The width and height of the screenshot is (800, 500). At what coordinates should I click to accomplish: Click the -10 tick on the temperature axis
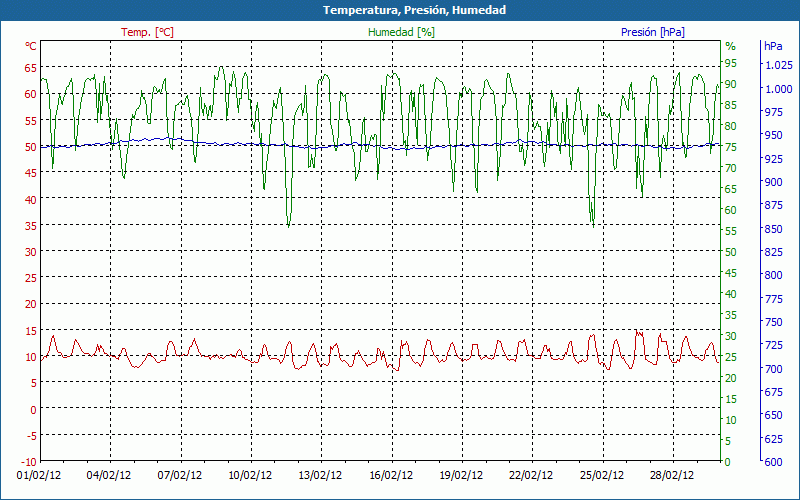click(x=28, y=462)
